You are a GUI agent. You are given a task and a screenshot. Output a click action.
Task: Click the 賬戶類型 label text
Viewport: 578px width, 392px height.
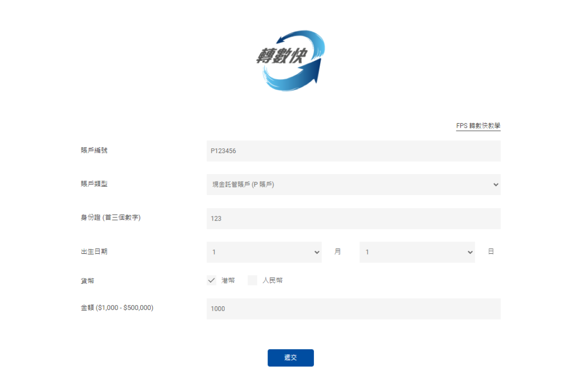click(x=94, y=184)
